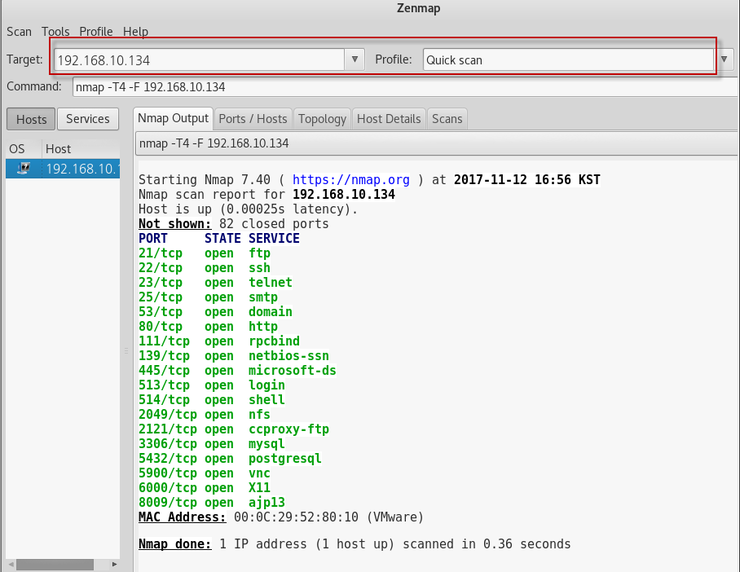Viewport: 740px width, 572px height.
Task: Click the 139/tcp netbios-ssn line
Action: click(x=234, y=356)
